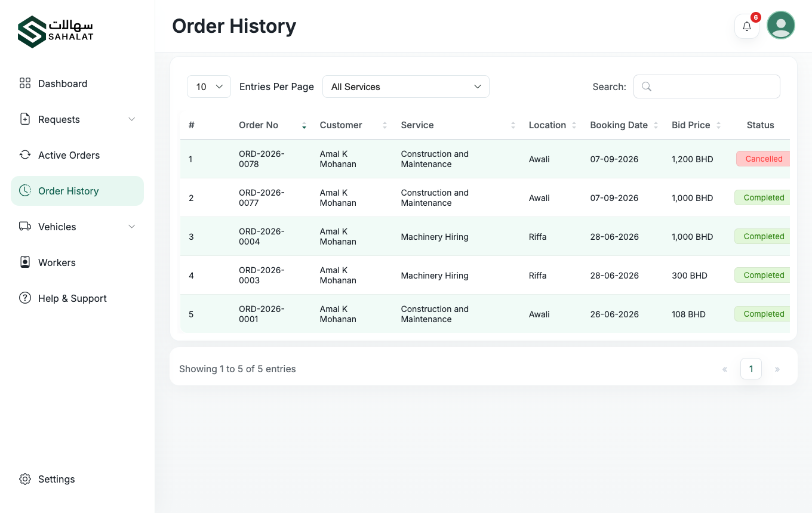Sort by Customer column arrows
The image size is (812, 513).
(x=385, y=125)
